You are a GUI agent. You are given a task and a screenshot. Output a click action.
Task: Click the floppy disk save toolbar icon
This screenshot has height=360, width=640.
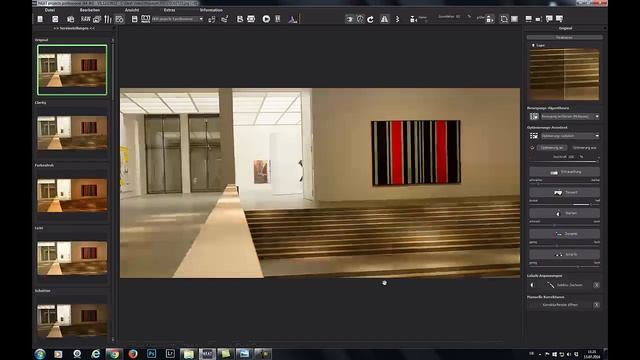click(134, 19)
